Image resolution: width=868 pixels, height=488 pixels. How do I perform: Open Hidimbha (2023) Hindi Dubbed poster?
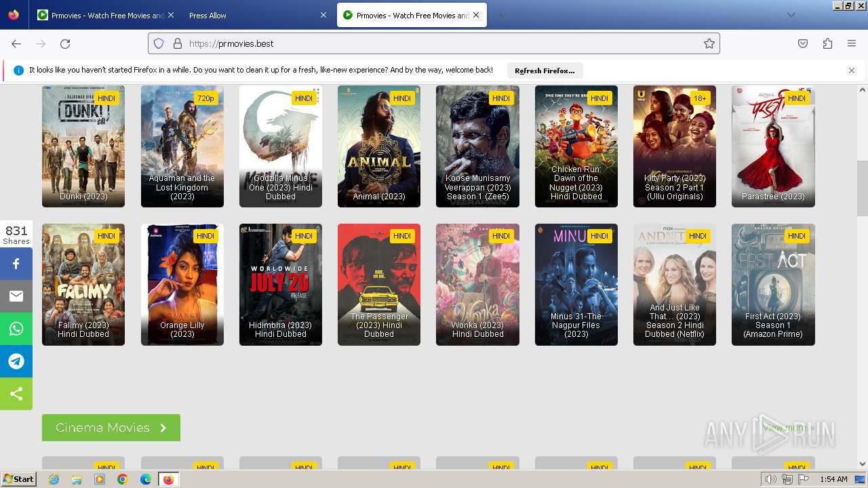[x=281, y=285]
